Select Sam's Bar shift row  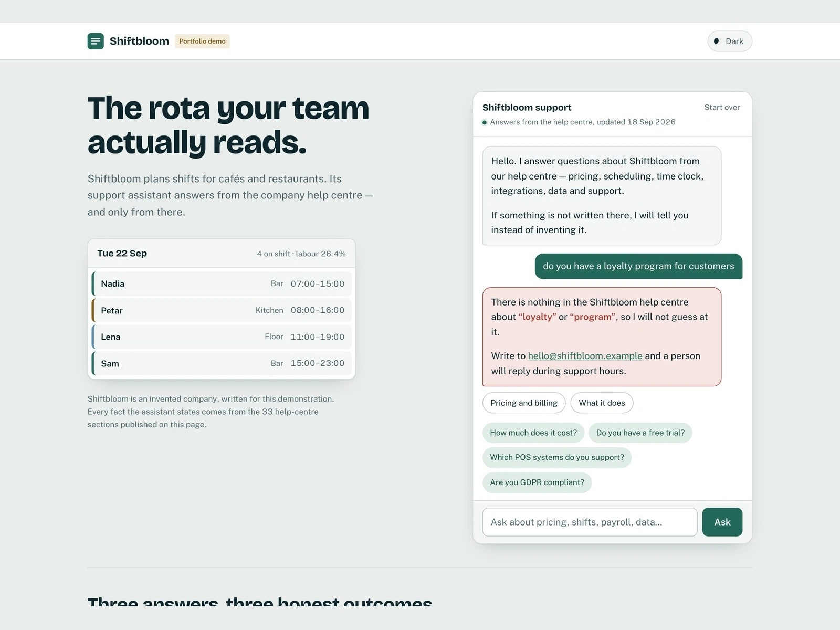222,363
